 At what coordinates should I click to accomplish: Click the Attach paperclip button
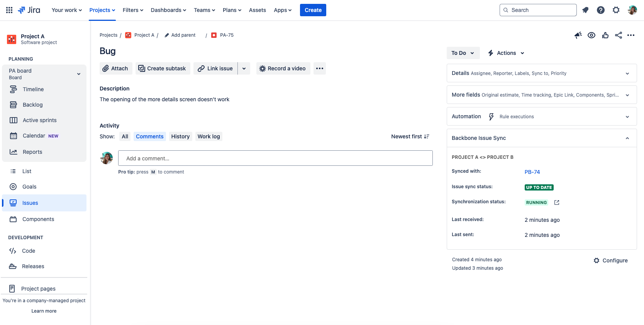point(115,68)
